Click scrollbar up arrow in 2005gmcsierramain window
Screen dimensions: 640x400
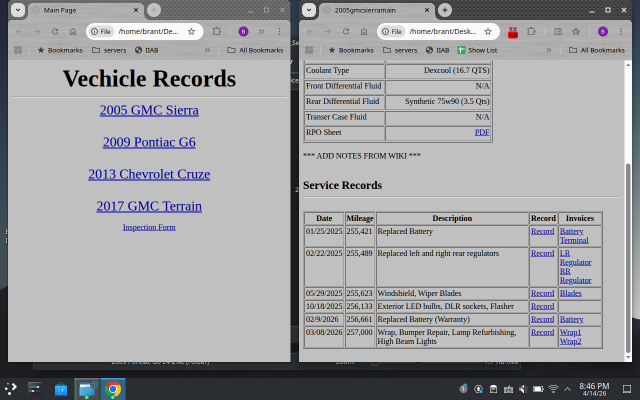click(628, 64)
